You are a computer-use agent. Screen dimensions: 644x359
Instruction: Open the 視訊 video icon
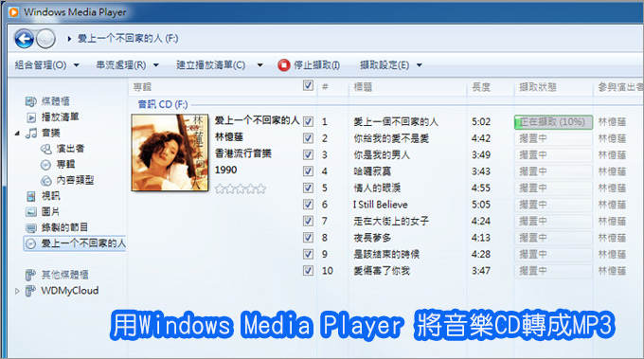(x=31, y=196)
